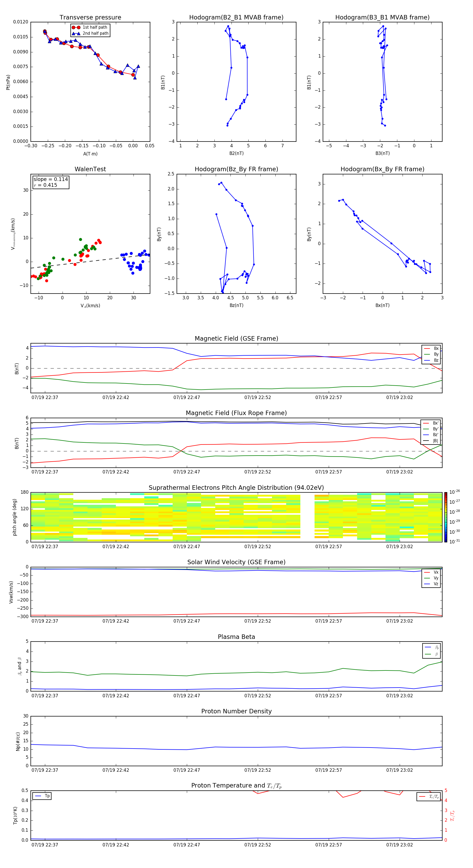Click '07/19 22:47' under Proton Temperature plot
473x868 pixels.
click(187, 845)
